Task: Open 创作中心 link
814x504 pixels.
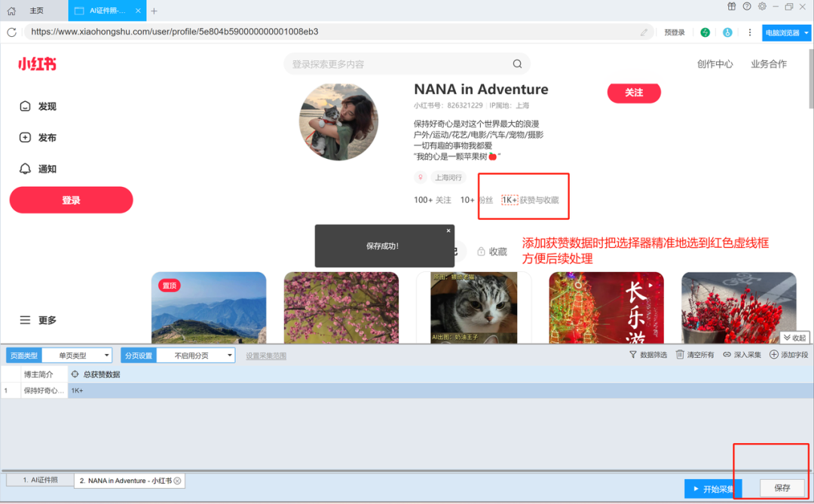Action: pos(715,64)
